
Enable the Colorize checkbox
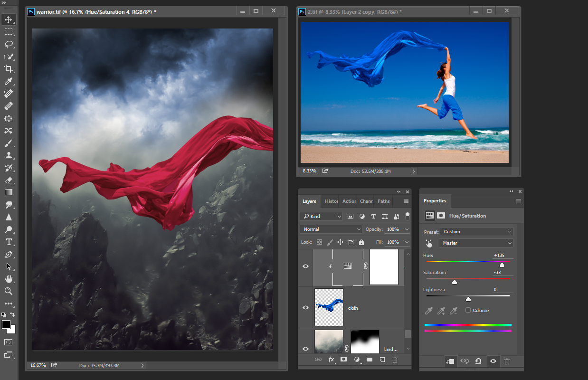468,310
